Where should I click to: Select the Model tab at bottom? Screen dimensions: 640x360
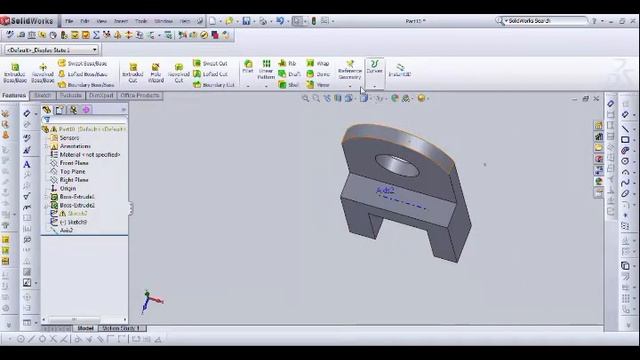click(x=85, y=328)
